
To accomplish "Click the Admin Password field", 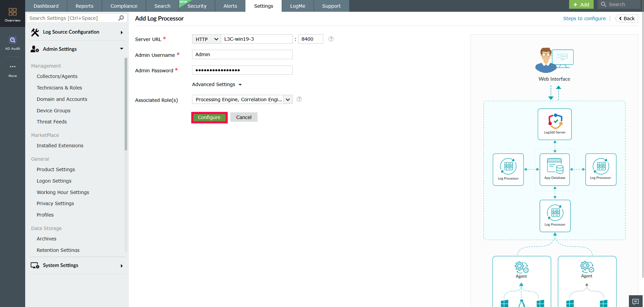I will point(242,70).
